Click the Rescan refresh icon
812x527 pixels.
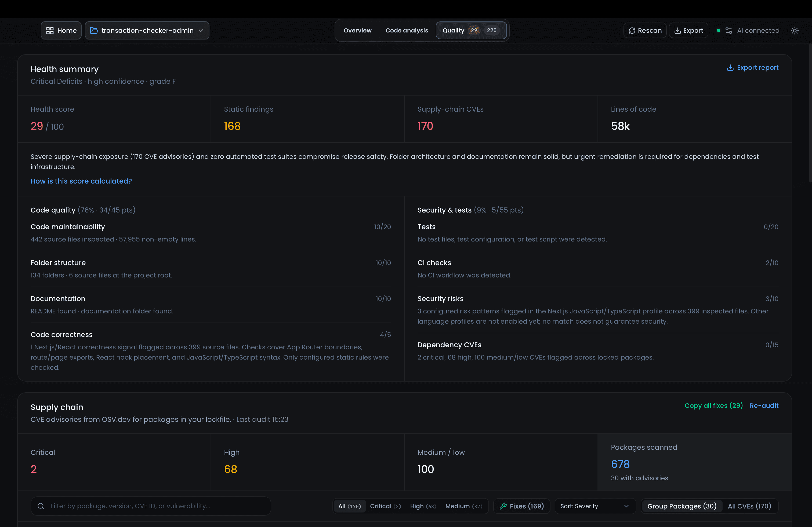[x=632, y=30]
